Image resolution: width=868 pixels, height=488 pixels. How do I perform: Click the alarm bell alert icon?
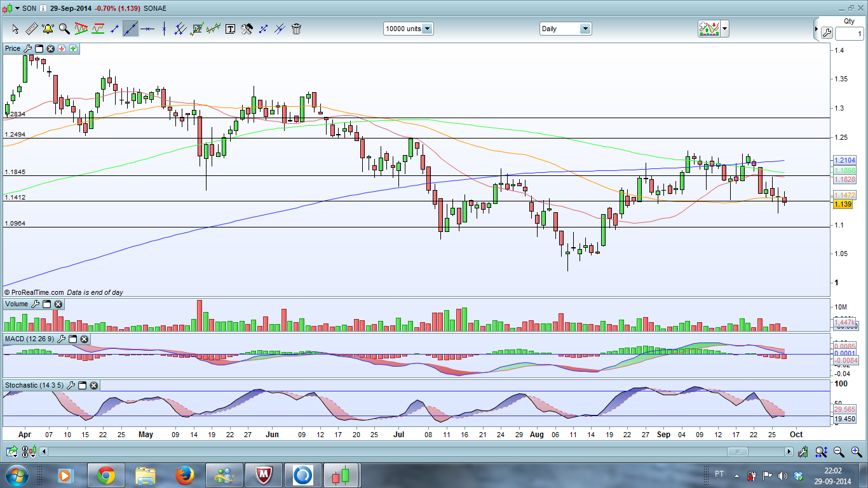point(48,29)
